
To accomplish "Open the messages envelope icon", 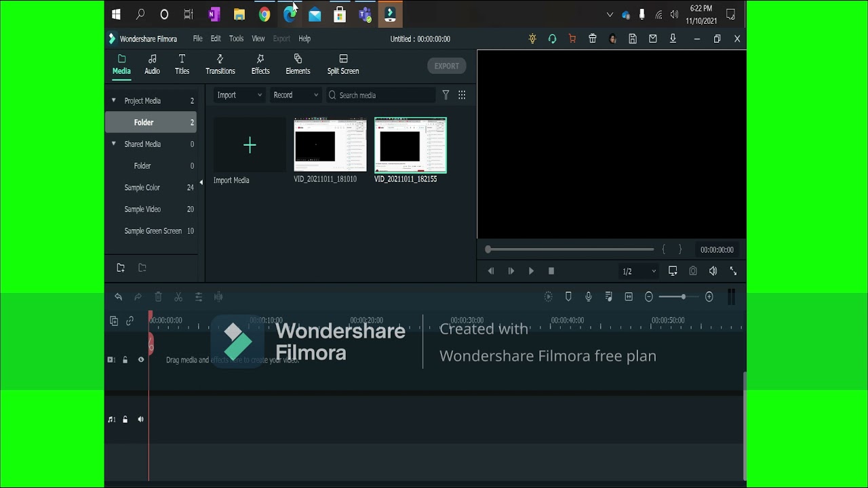I will [653, 39].
